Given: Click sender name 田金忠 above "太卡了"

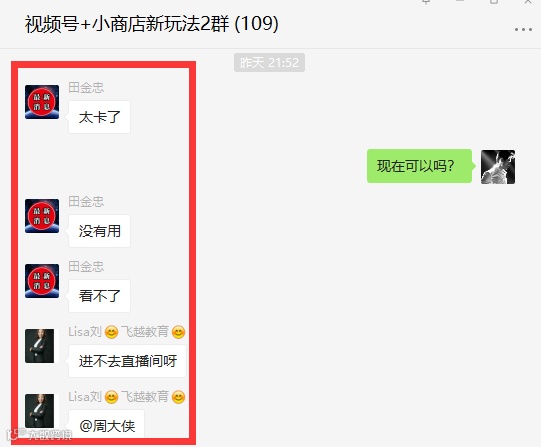Looking at the screenshot, I should click(x=86, y=88).
